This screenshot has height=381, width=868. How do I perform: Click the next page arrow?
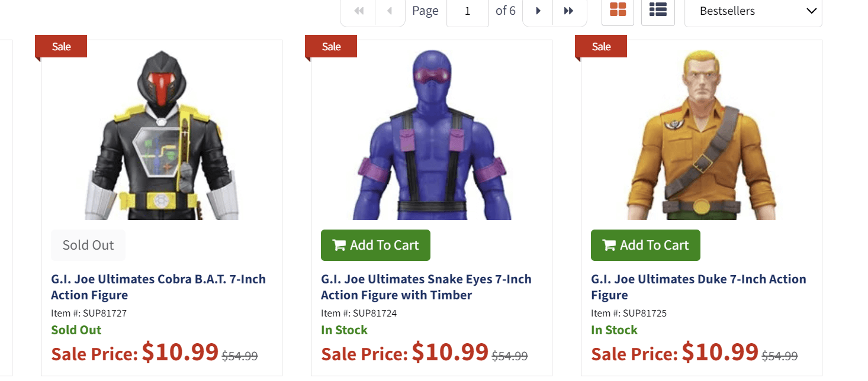click(x=538, y=10)
